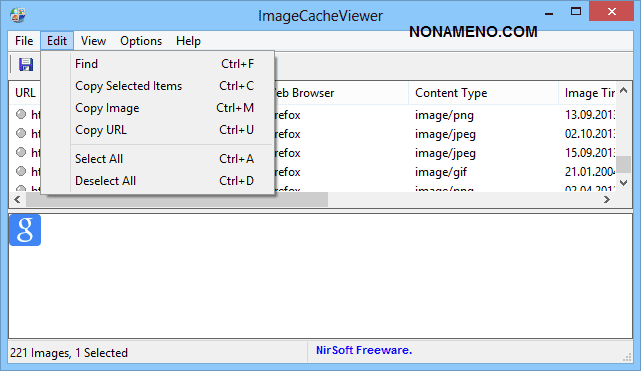Choose Copy Selected Items menu entry
This screenshot has width=641, height=371.
coord(158,86)
